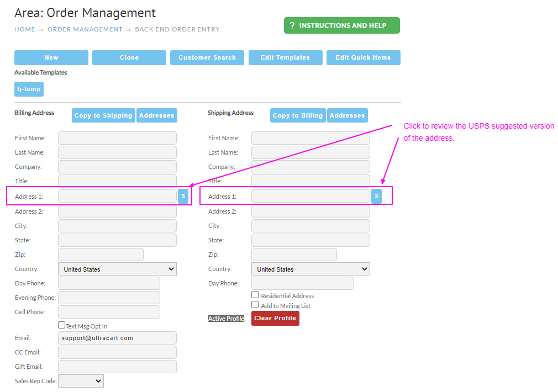Image resolution: width=558 pixels, height=392 pixels.
Task: Click 'BACK END ORDER ENTRY' breadcrumb text
Action: coord(177,29)
